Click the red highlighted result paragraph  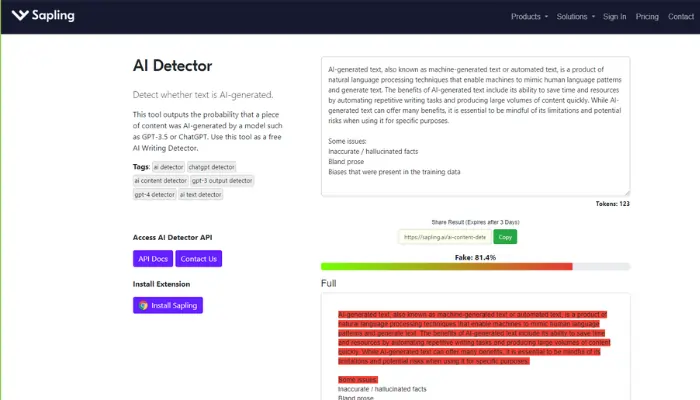click(474, 338)
